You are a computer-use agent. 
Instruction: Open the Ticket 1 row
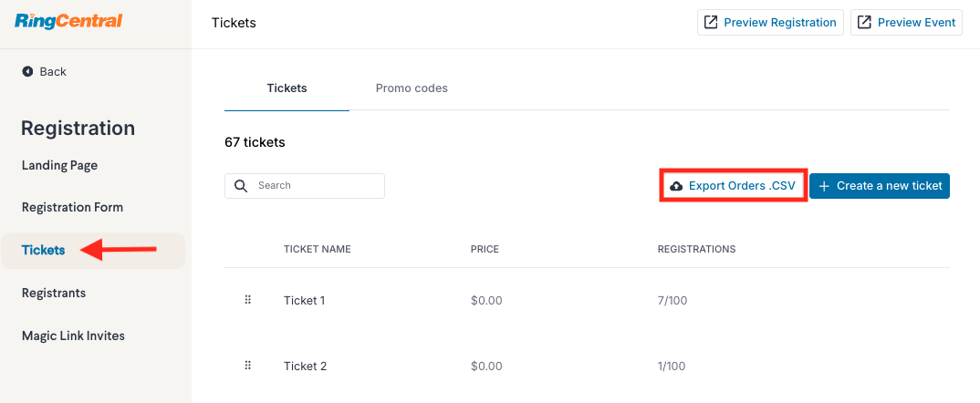[x=587, y=301]
